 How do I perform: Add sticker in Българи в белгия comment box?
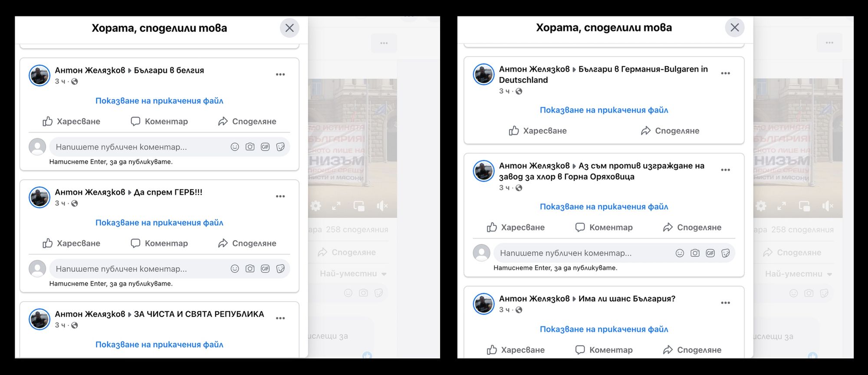280,147
